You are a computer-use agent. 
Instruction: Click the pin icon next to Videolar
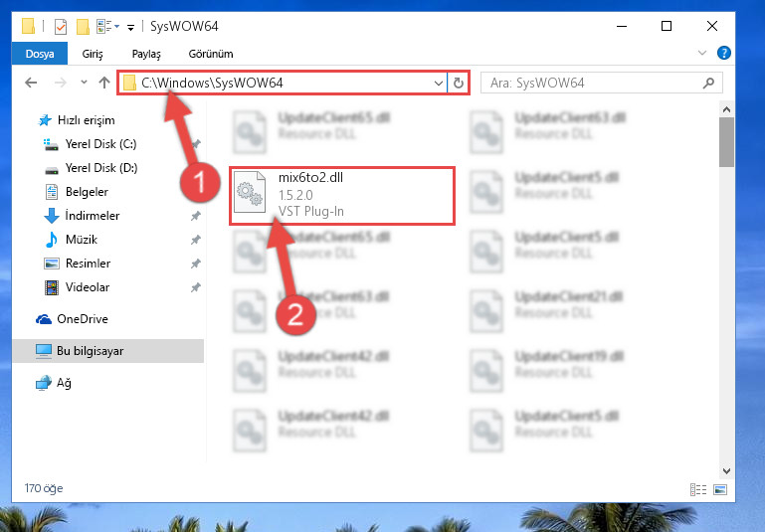click(x=196, y=287)
